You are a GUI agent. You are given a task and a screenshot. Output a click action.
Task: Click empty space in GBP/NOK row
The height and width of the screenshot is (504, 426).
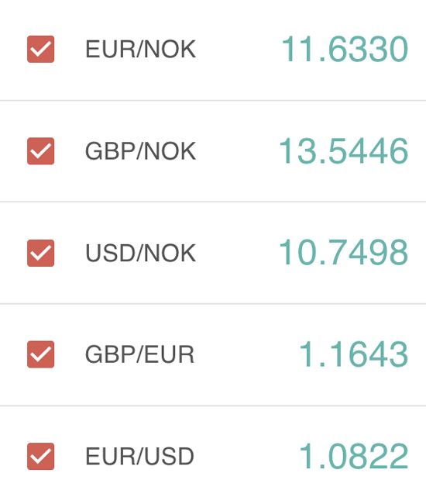(x=238, y=151)
